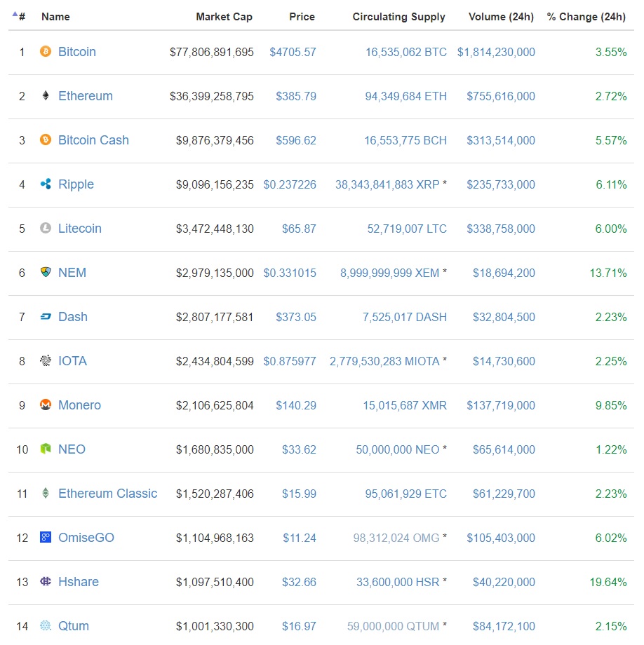Click OmiseGO volume $105,403,000
The height and width of the screenshot is (645, 644).
(x=500, y=538)
